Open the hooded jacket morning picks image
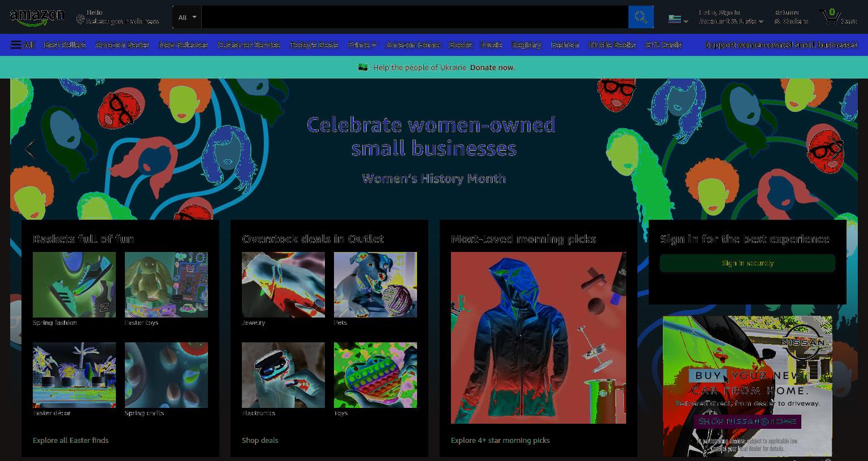 click(x=539, y=338)
